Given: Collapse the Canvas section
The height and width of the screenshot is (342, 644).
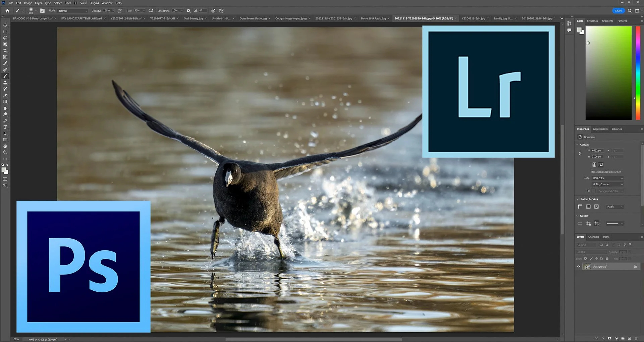Looking at the screenshot, I should [578, 145].
